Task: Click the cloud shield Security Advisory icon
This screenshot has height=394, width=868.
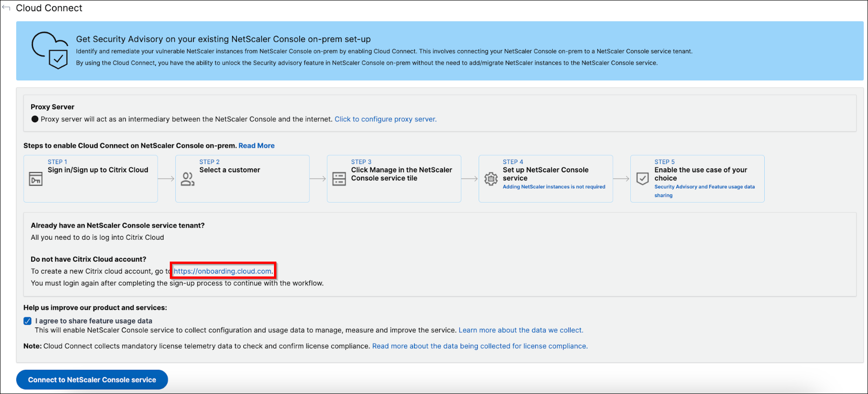Action: 50,50
